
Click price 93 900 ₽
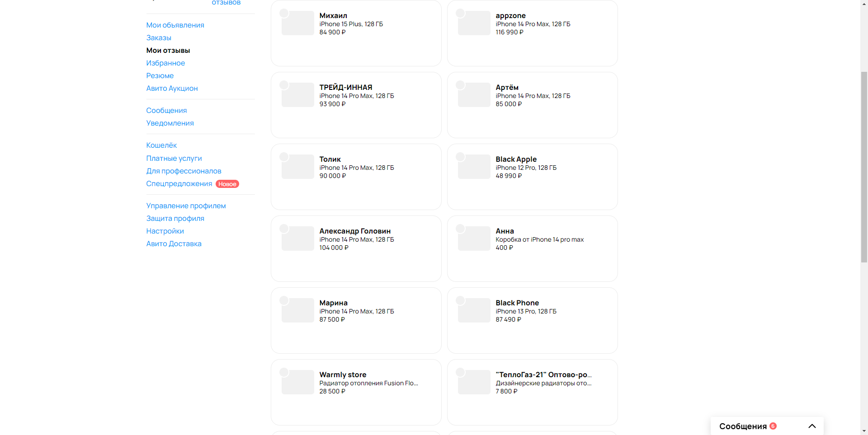(332, 104)
